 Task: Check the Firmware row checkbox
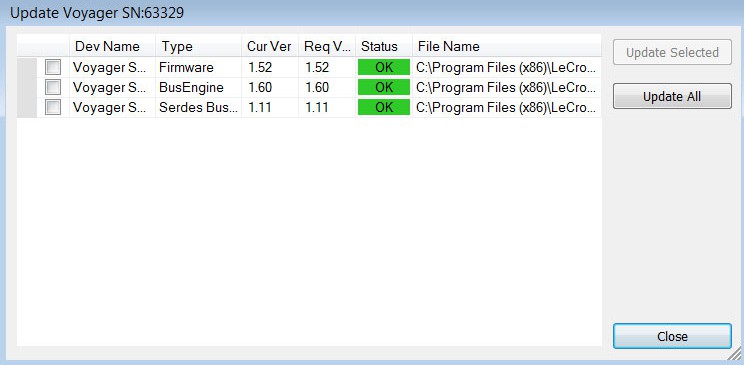[53, 67]
